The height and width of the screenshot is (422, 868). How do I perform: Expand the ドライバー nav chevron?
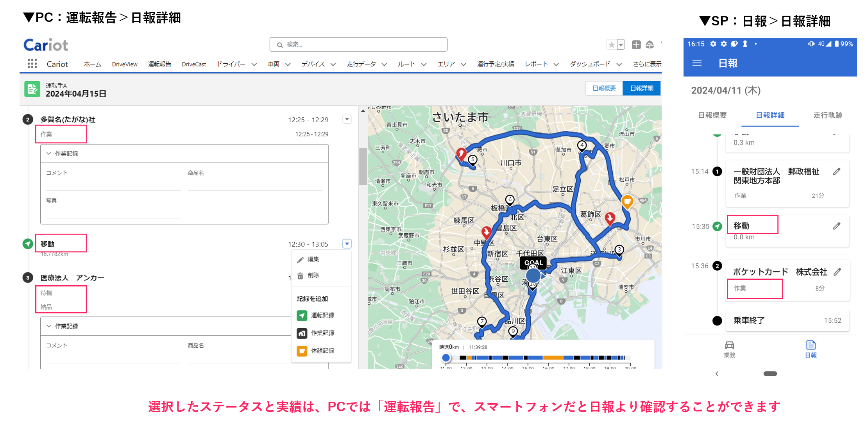[x=254, y=64]
